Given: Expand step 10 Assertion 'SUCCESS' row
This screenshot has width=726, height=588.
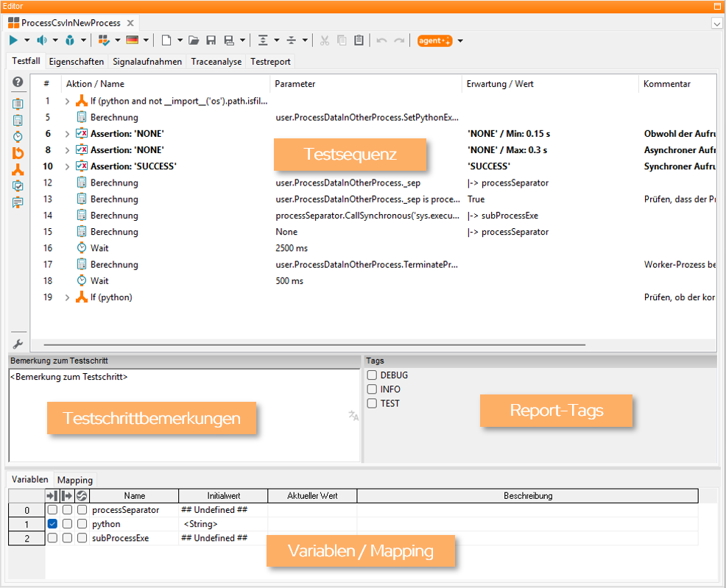Looking at the screenshot, I should (x=67, y=166).
